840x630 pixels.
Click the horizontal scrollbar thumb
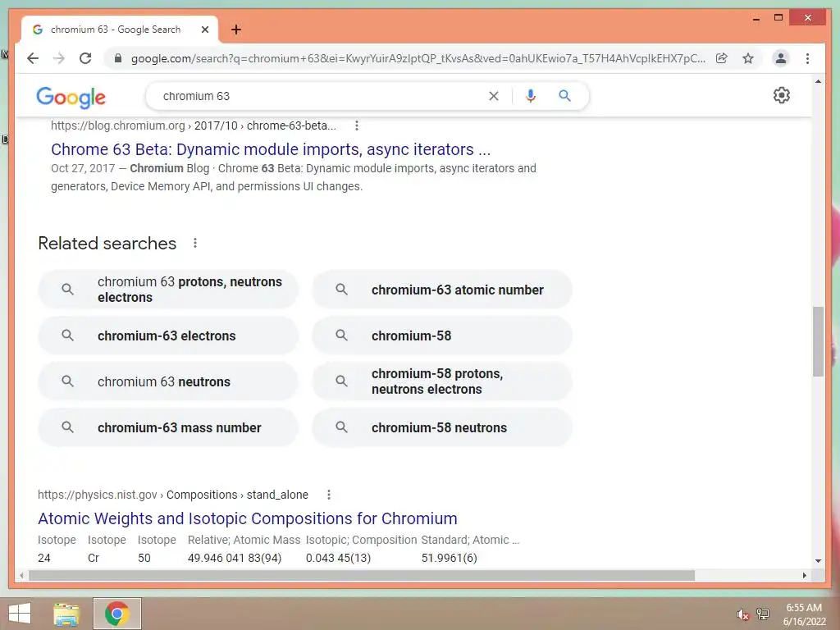(362, 575)
